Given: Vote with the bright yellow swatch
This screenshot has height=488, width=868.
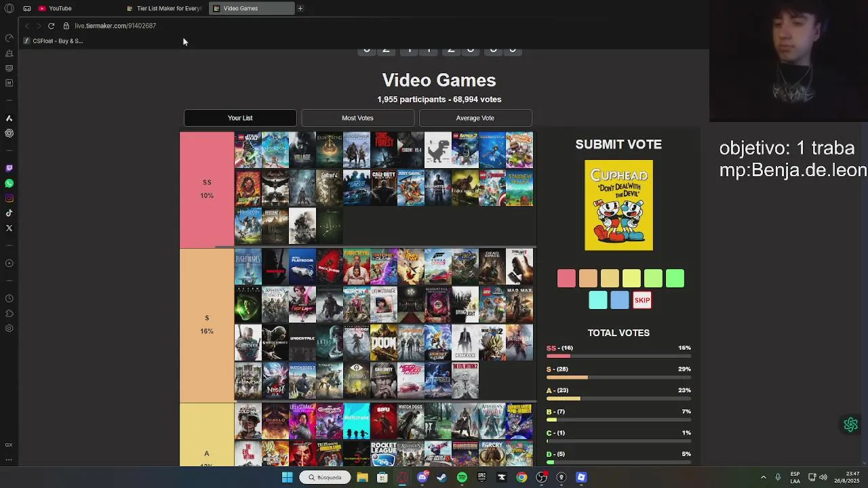Looking at the screenshot, I should point(631,279).
